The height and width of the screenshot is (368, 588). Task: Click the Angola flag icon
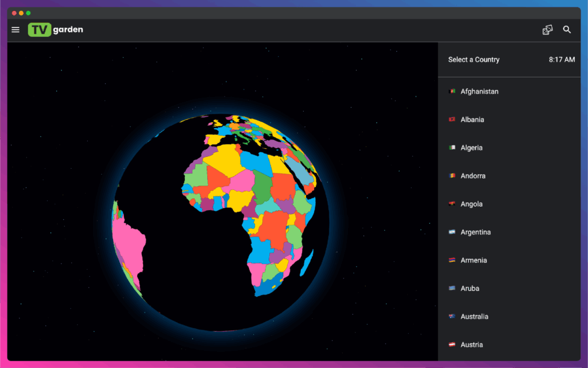[x=452, y=204]
